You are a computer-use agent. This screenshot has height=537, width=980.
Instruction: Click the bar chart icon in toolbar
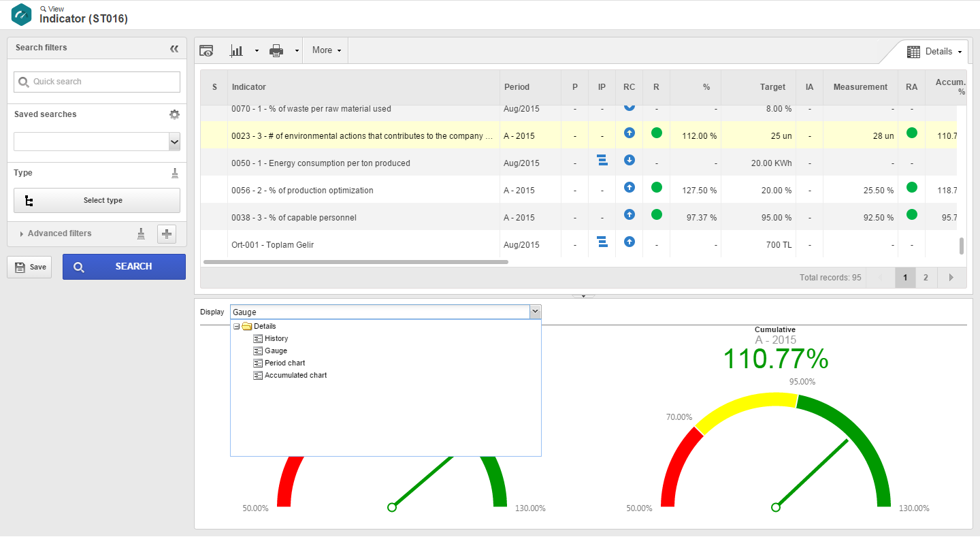(237, 50)
